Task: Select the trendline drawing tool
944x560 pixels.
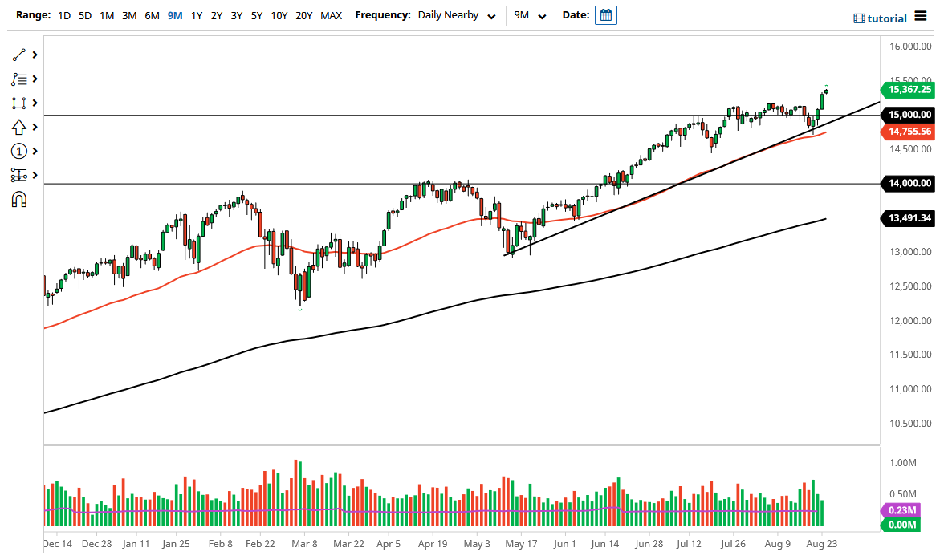Action: 18,55
